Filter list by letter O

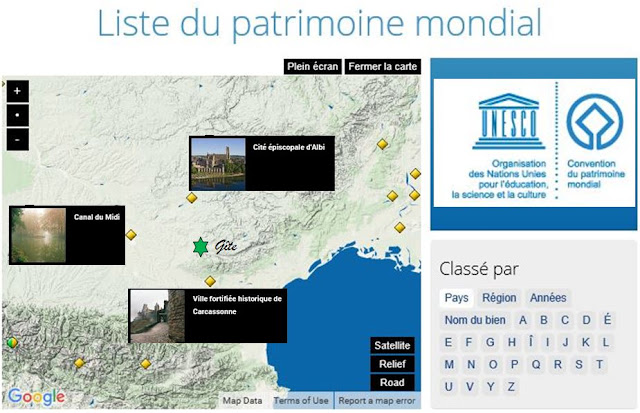pyautogui.click(x=493, y=364)
